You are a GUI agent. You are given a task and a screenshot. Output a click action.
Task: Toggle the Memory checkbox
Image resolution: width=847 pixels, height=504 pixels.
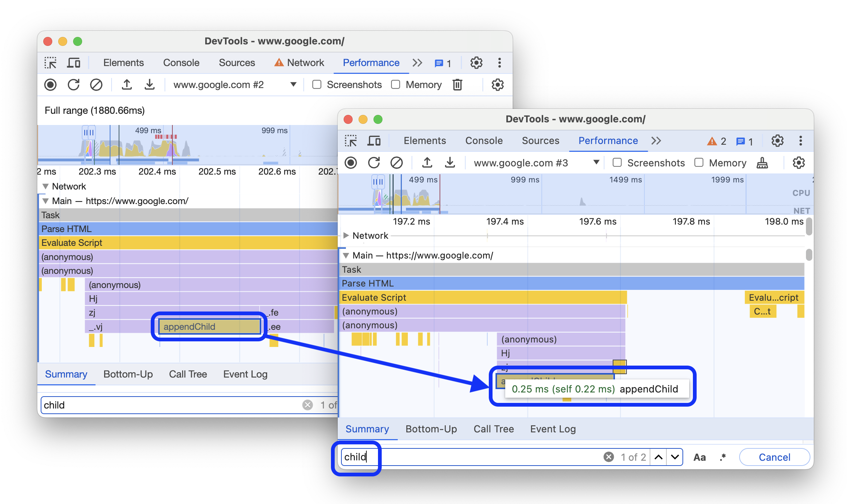click(x=698, y=163)
